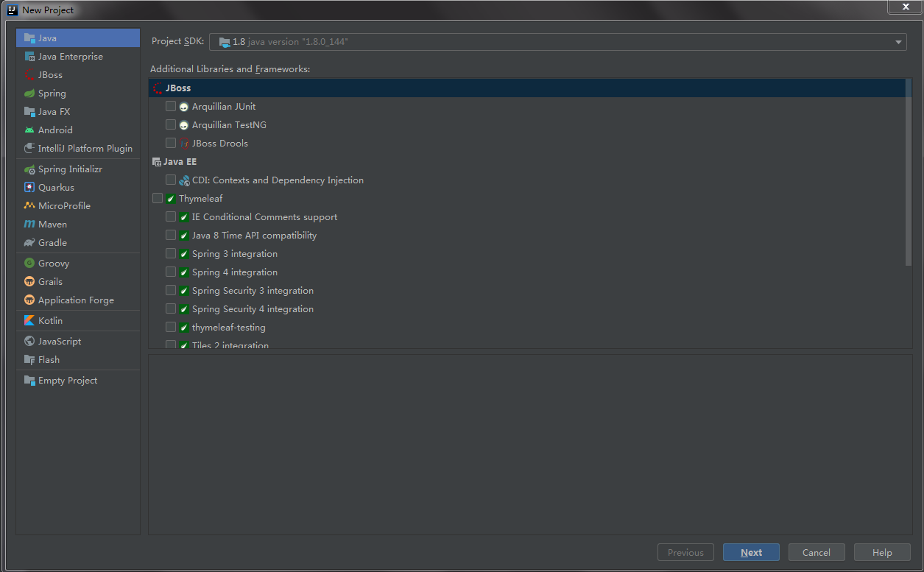Screen dimensions: 924x572
Task: Click the Android robot icon
Action: pos(29,130)
